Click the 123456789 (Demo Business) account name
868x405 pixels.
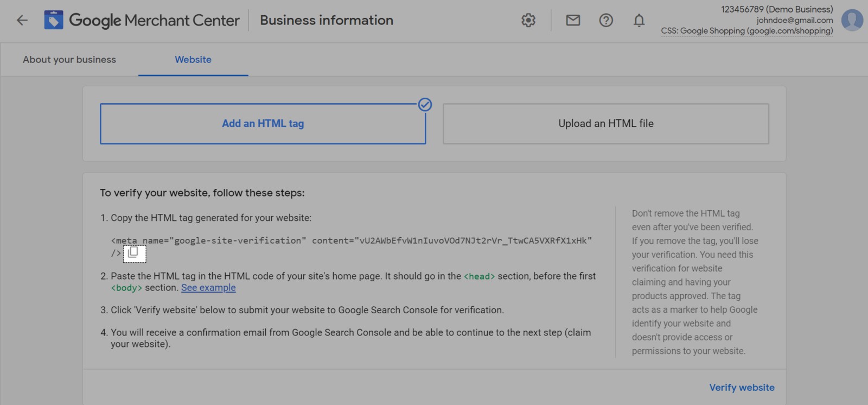[777, 9]
